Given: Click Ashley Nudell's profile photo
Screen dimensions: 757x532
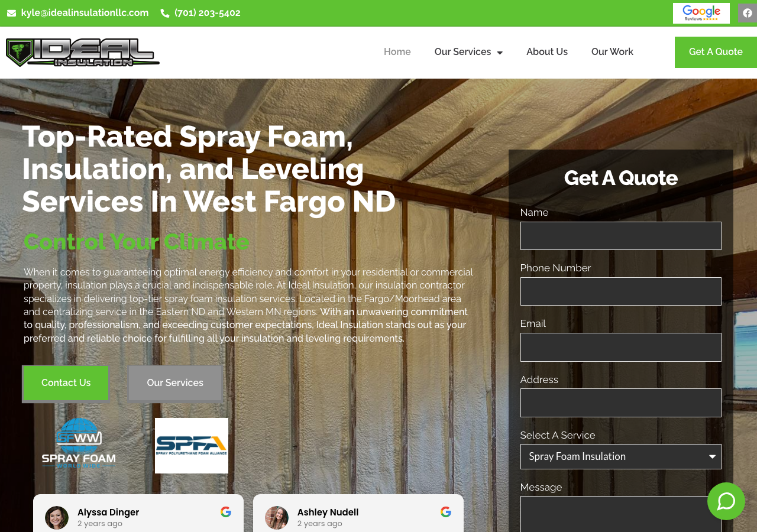Looking at the screenshot, I should [277, 518].
